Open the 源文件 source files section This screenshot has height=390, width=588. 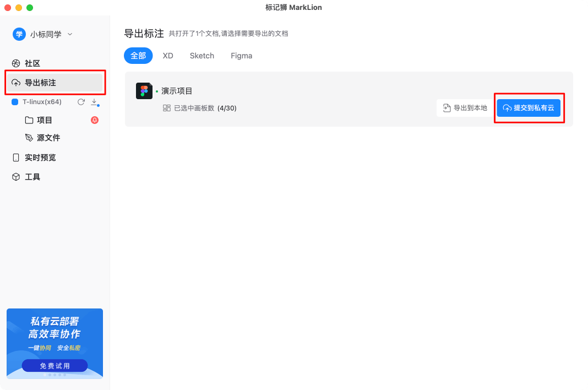(45, 137)
